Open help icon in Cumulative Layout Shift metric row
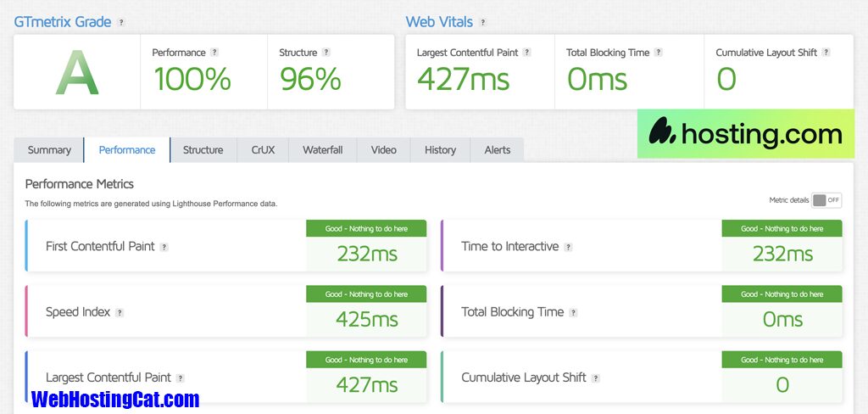The height and width of the screenshot is (414, 868). pos(595,378)
